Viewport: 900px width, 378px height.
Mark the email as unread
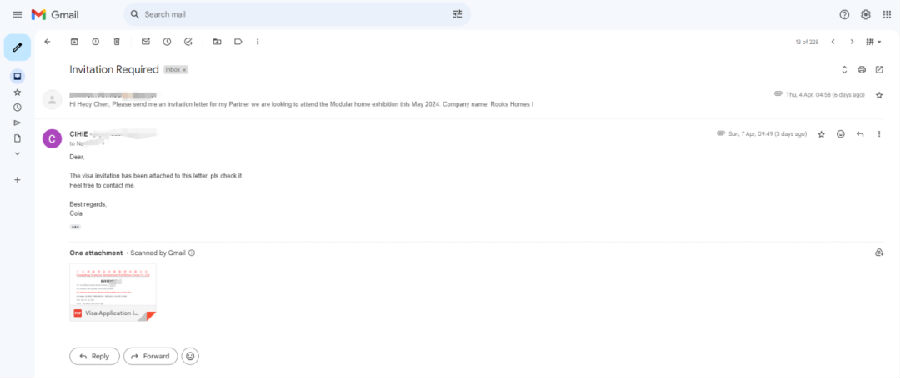(146, 41)
